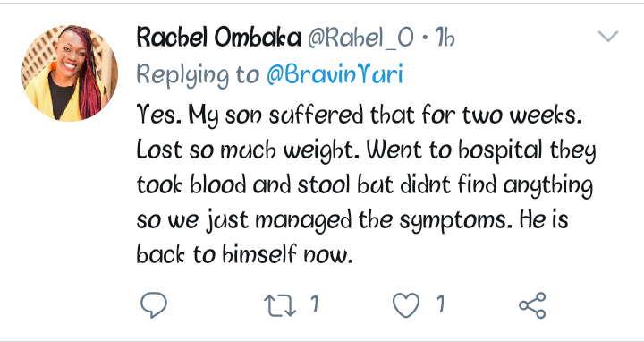Open the Rachel Ombaka display name
Image resolution: width=644 pixels, height=342 pixels.
[x=218, y=38]
